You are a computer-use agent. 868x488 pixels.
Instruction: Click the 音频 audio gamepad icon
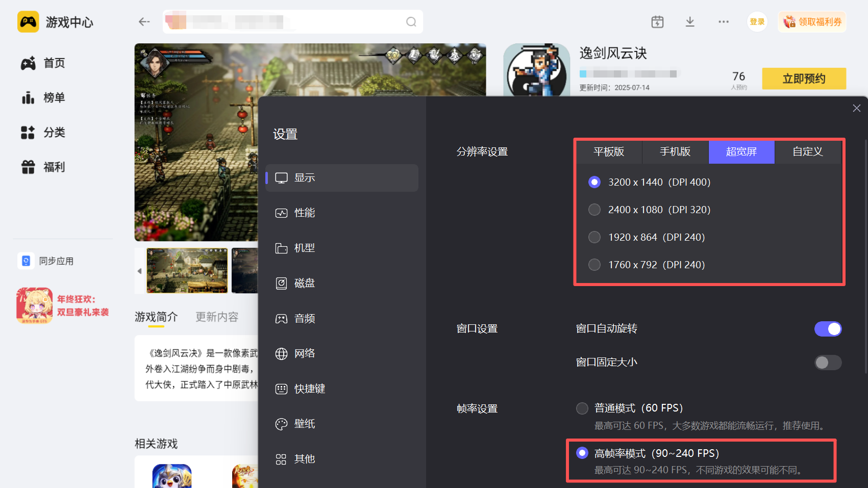(281, 319)
